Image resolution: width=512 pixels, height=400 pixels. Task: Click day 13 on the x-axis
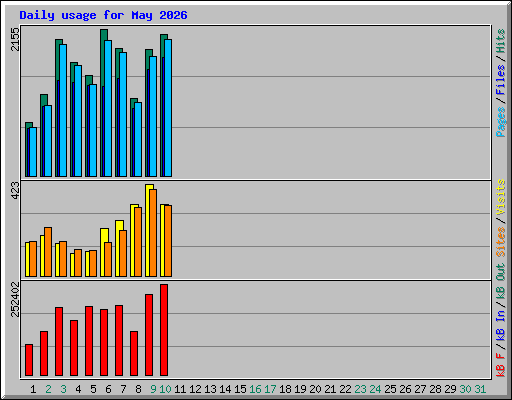210,389
